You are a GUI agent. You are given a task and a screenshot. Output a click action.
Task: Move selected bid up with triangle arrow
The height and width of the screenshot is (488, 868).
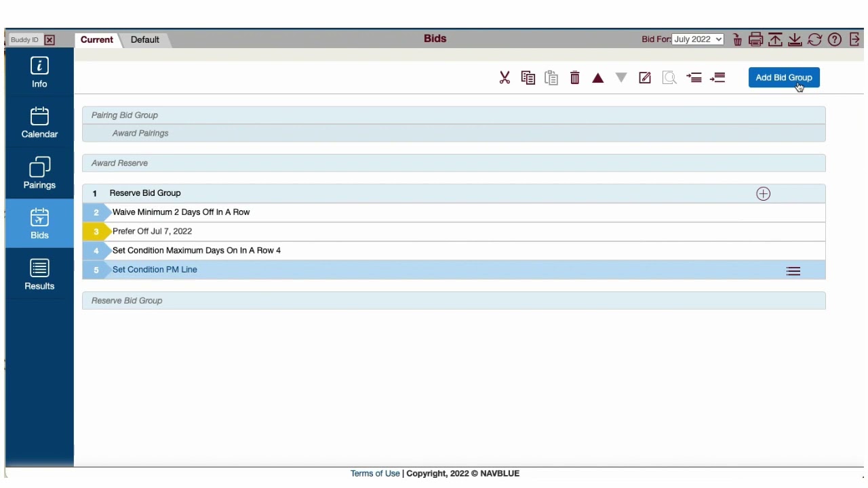tap(597, 78)
